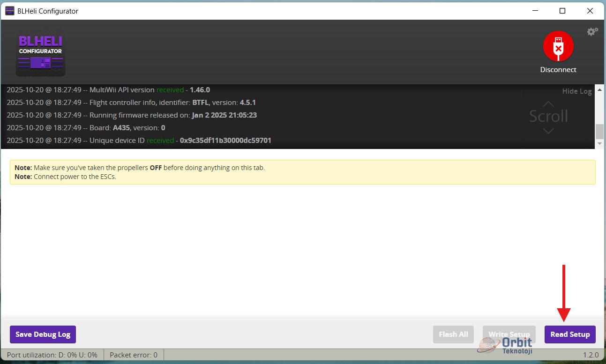Click the greyed-out Write Setup button
The image size is (606, 364).
(x=509, y=334)
